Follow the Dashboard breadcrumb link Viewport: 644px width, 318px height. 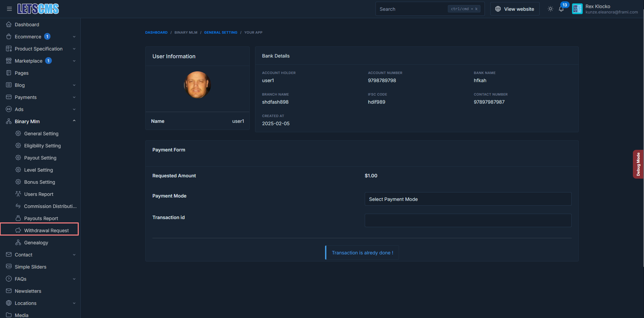point(156,33)
